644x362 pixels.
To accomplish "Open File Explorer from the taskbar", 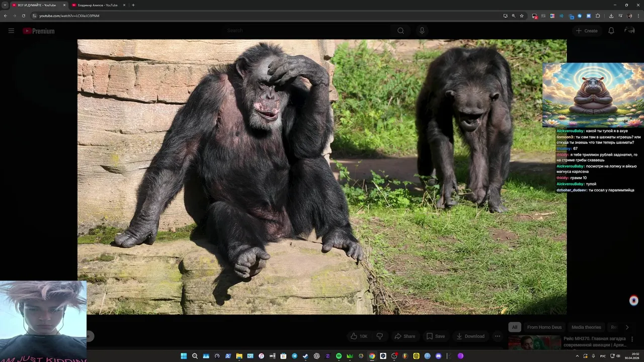I will coord(239,356).
